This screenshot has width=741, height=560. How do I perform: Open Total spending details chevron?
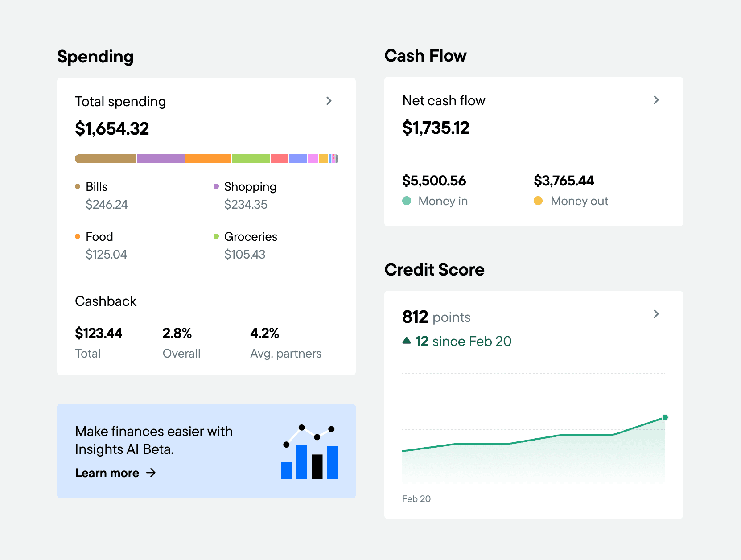(x=329, y=101)
